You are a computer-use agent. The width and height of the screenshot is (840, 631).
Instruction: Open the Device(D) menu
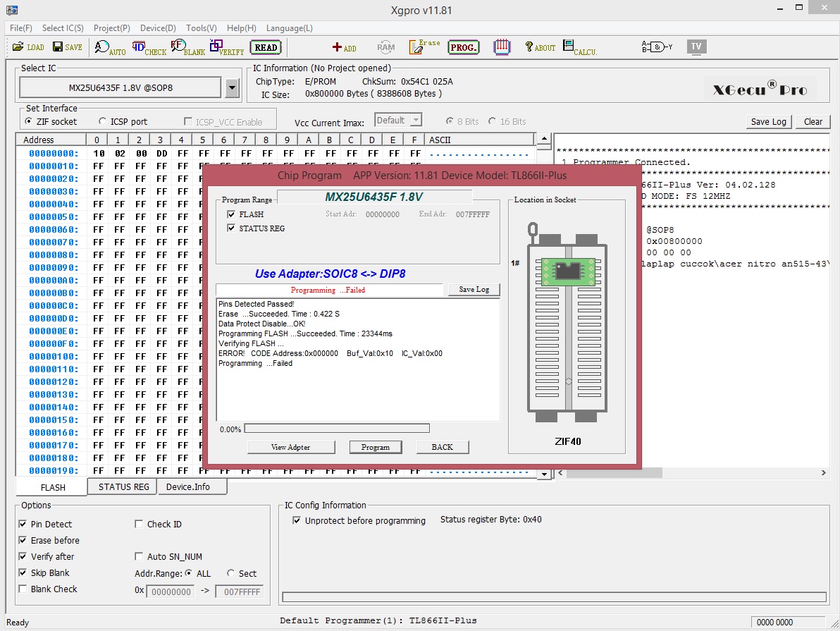[x=158, y=28]
